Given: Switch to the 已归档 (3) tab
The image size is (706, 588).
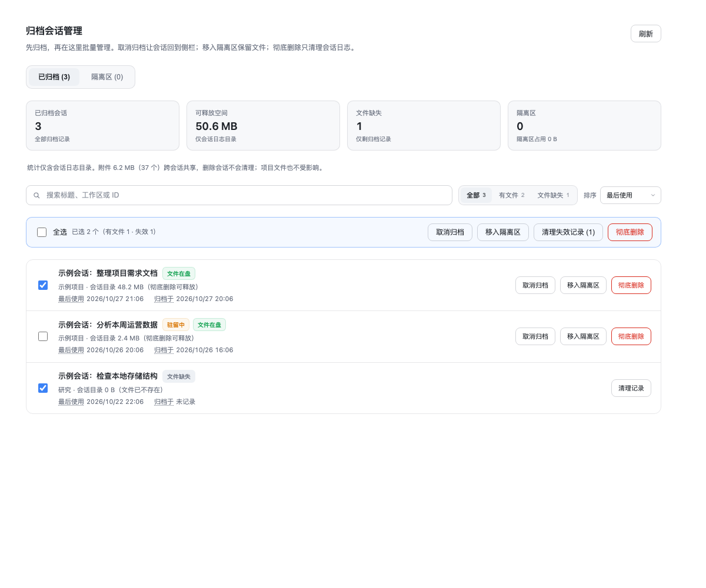Looking at the screenshot, I should [x=54, y=77].
